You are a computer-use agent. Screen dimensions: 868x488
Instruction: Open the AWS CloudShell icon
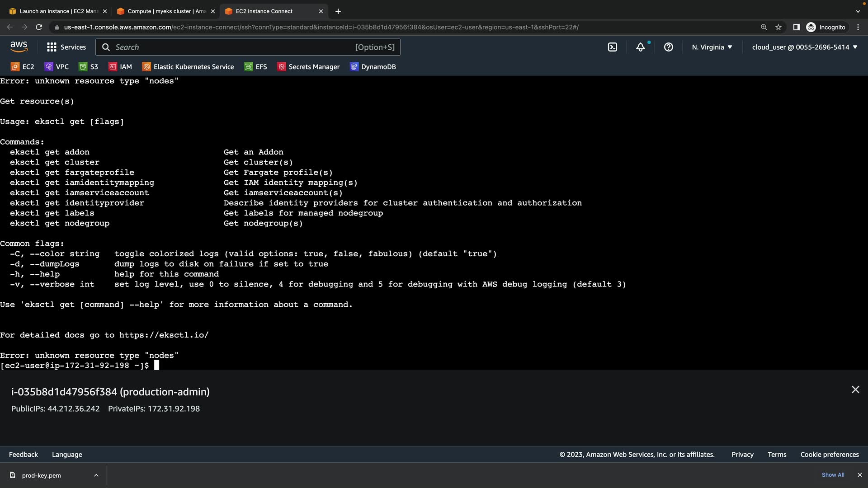(612, 47)
